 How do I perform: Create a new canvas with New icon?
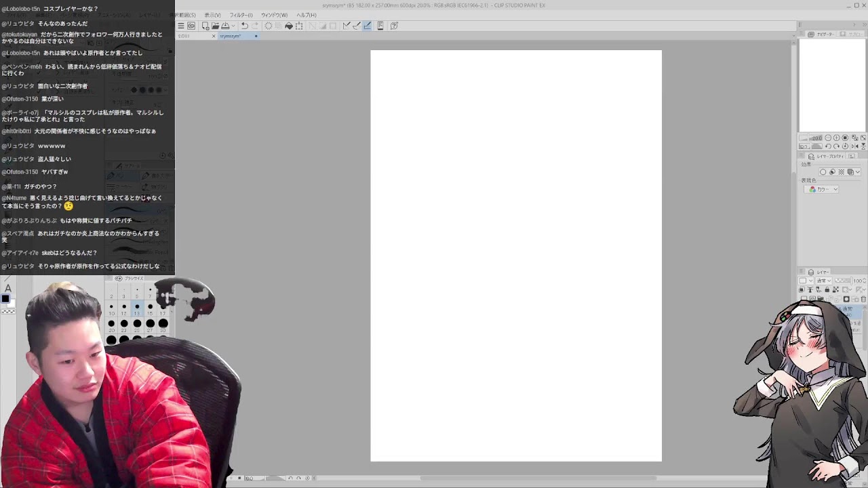point(205,26)
